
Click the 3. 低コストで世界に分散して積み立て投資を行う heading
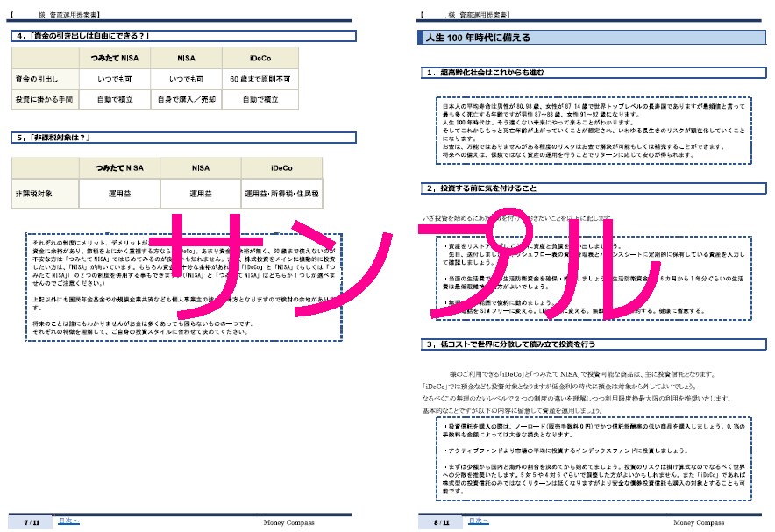tap(594, 344)
